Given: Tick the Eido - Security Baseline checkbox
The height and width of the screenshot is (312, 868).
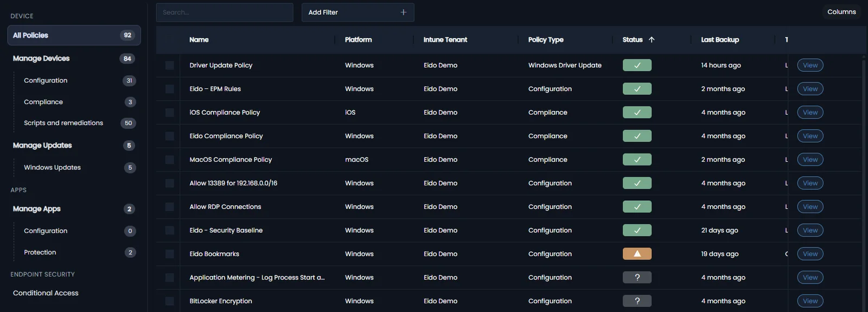Looking at the screenshot, I should coord(170,231).
